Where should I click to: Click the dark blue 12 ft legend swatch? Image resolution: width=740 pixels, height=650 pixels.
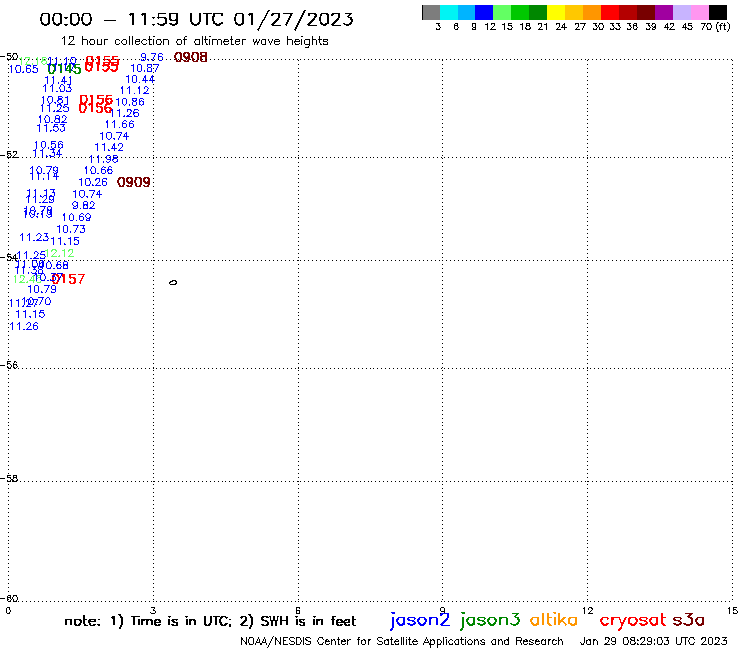point(484,12)
